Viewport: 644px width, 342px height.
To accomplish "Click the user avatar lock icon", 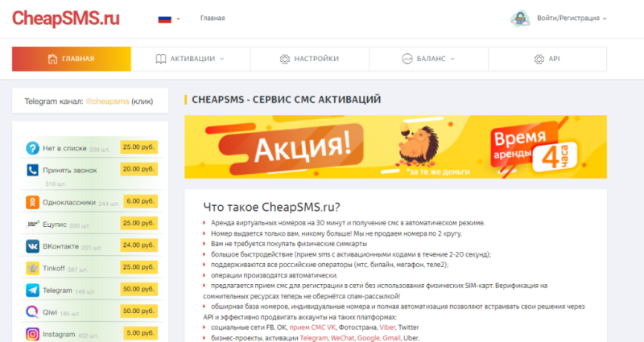I will pos(520,19).
